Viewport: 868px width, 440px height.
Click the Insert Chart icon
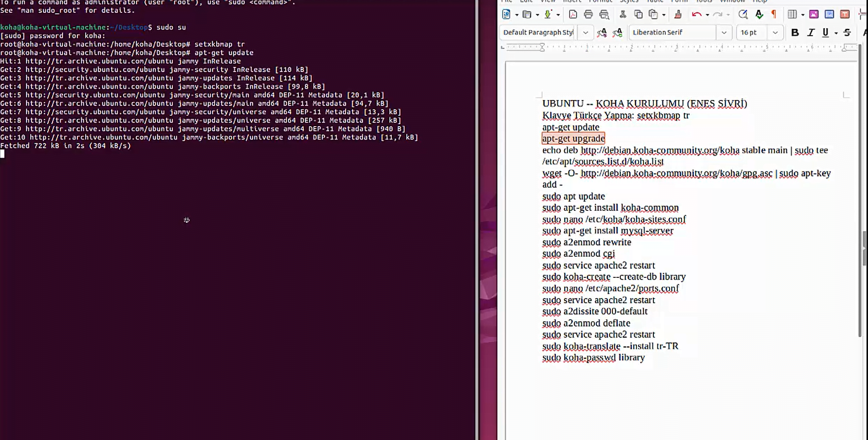(830, 15)
